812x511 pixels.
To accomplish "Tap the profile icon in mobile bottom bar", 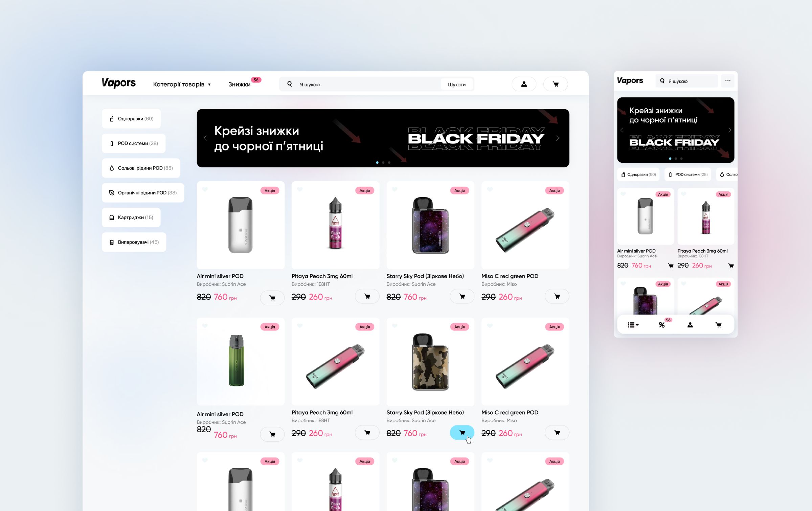I will 690,325.
